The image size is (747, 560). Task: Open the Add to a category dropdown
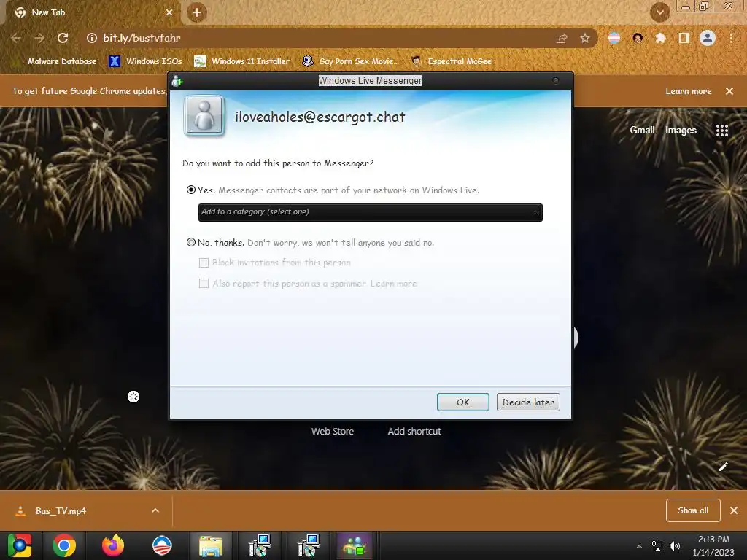370,212
